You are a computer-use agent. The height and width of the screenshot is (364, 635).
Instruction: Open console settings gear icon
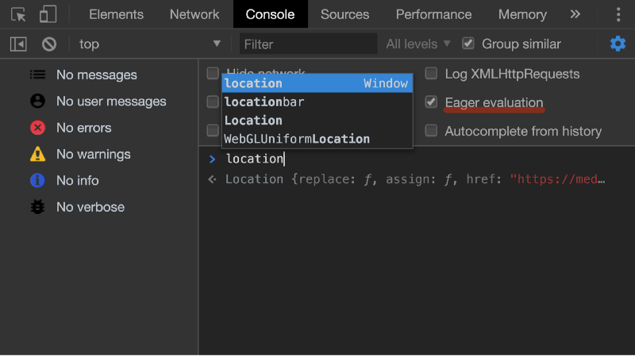coord(618,44)
